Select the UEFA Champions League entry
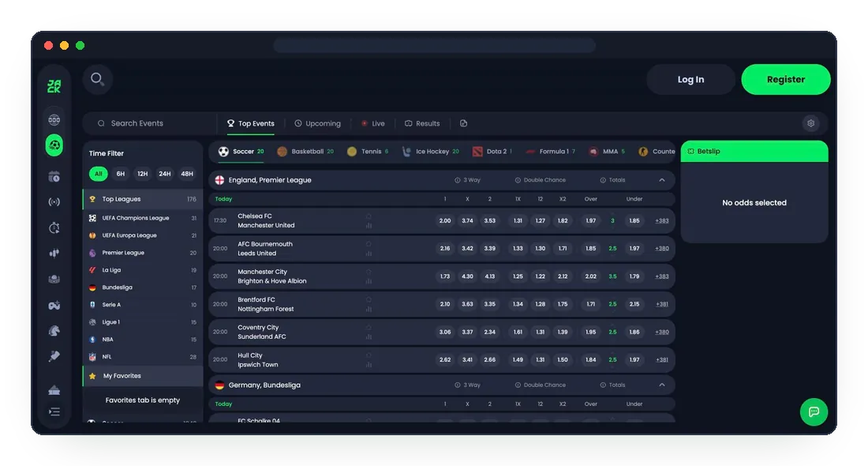 pos(143,218)
